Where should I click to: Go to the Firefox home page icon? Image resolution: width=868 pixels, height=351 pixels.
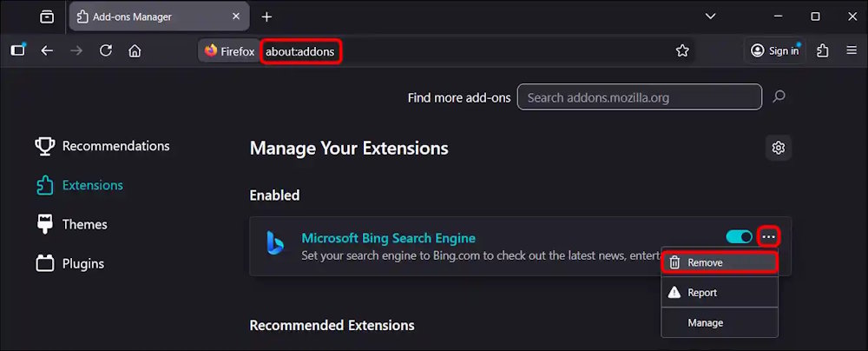(x=135, y=50)
